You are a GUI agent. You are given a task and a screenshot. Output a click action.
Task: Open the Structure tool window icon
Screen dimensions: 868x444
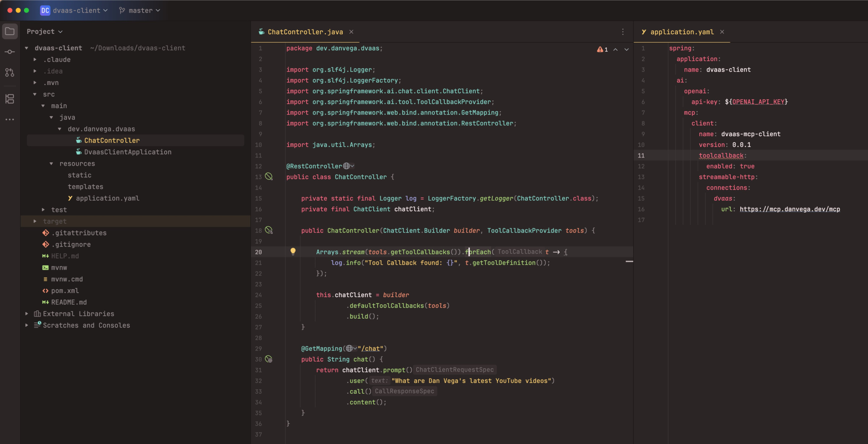pyautogui.click(x=10, y=99)
